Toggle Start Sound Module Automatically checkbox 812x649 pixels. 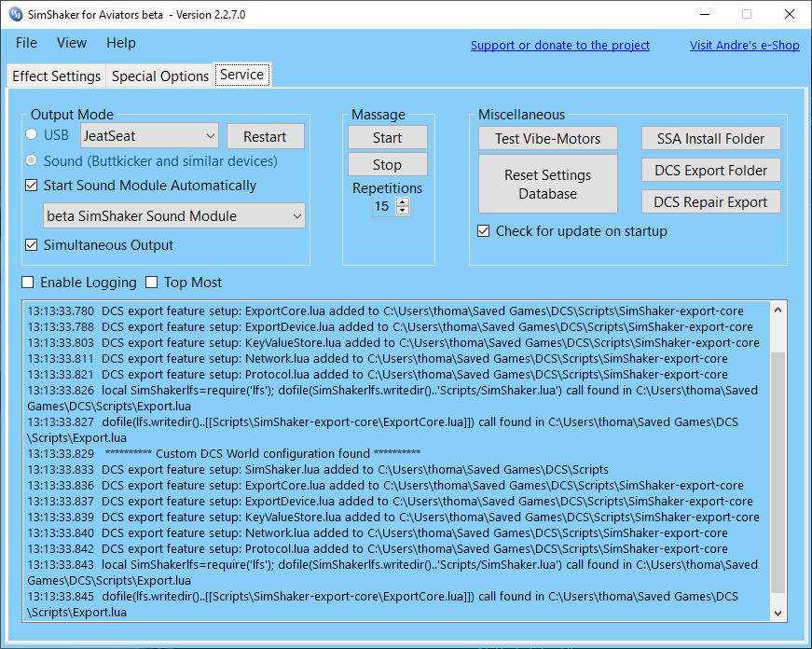tap(32, 186)
